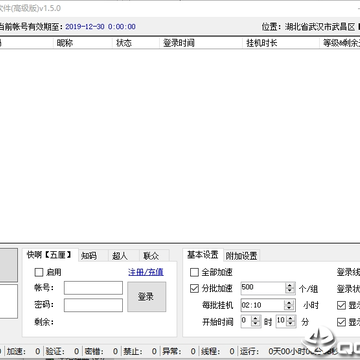Image resolution: width=360 pixels, height=360 pixels.
Task: Raise the 开始时间 hour value
Action: pyautogui.click(x=255, y=319)
